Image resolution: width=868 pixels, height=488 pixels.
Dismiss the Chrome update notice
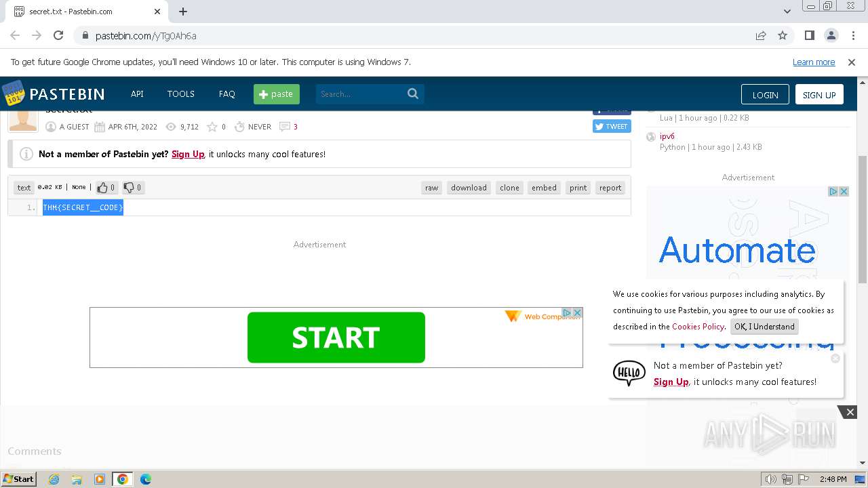(852, 62)
